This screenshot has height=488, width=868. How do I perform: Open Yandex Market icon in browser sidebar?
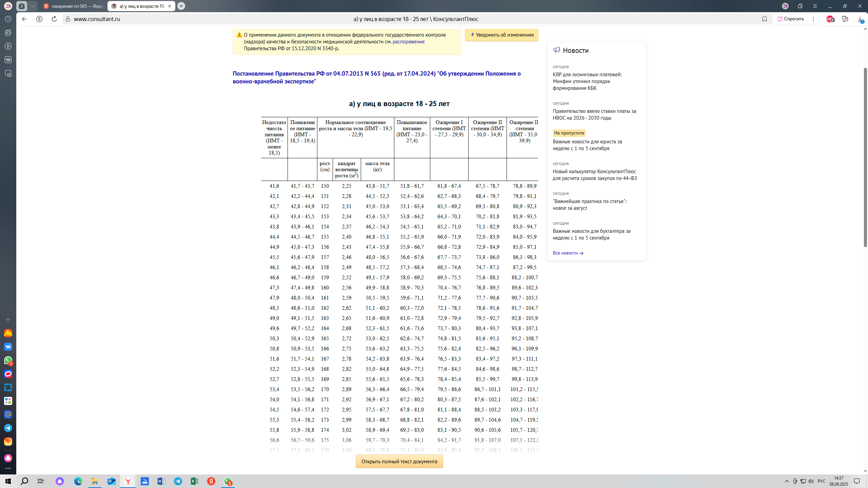pos(8,333)
